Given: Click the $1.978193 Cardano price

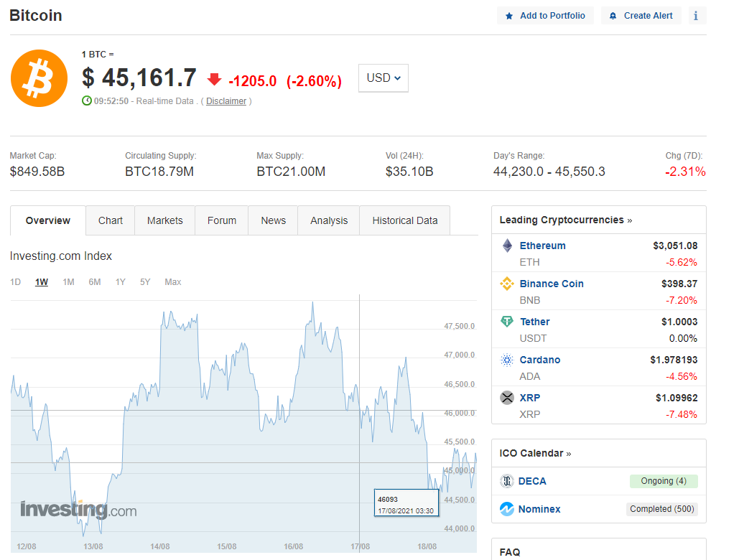Looking at the screenshot, I should (x=674, y=360).
